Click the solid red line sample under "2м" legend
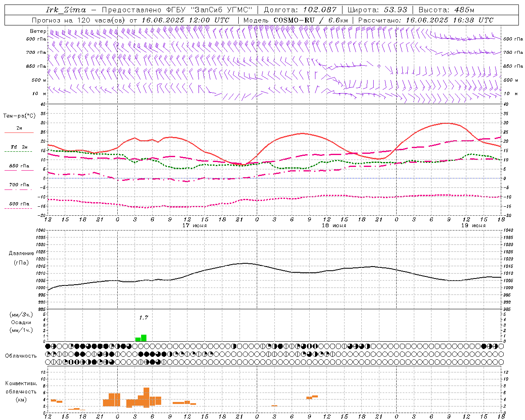The width and height of the screenshot is (525, 420). [x=19, y=133]
